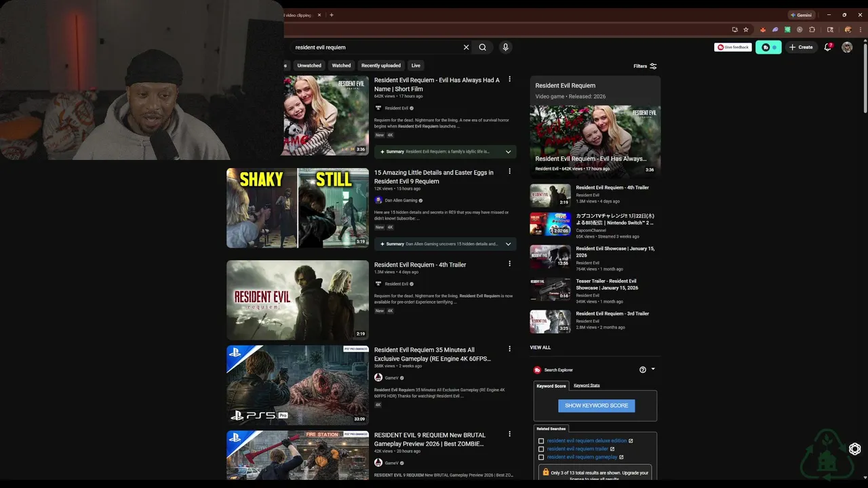The width and height of the screenshot is (868, 488).
Task: Open the PS5 Pro 33:09 gameplay thumbnail
Action: (298, 385)
